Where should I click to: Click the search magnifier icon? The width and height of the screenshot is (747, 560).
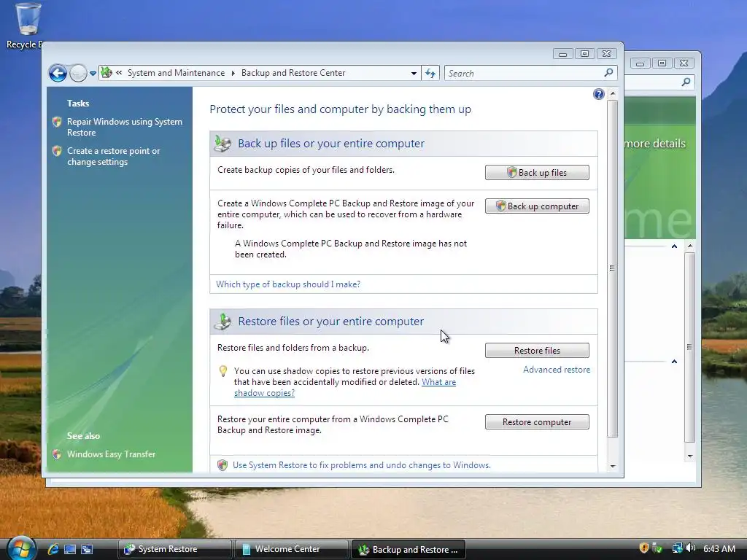click(608, 73)
